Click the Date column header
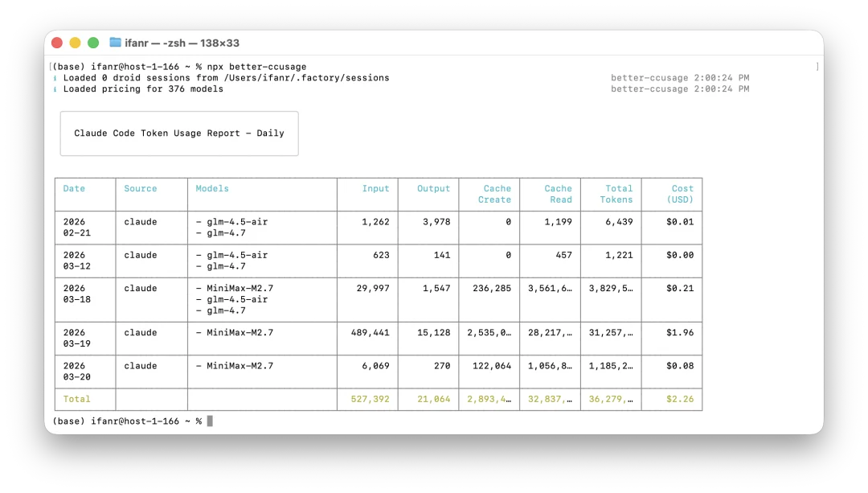The width and height of the screenshot is (868, 493). 74,188
